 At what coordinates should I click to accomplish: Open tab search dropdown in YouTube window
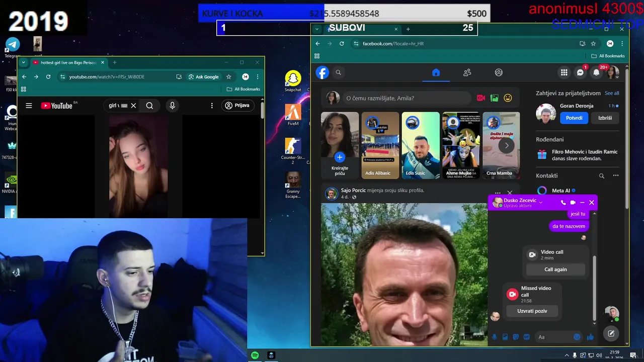point(23,62)
